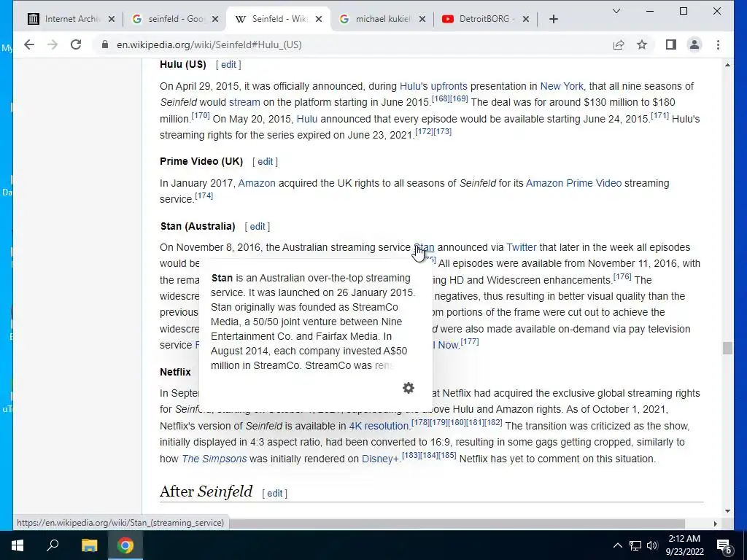Switch to seinfeld Google search tab

click(x=174, y=19)
